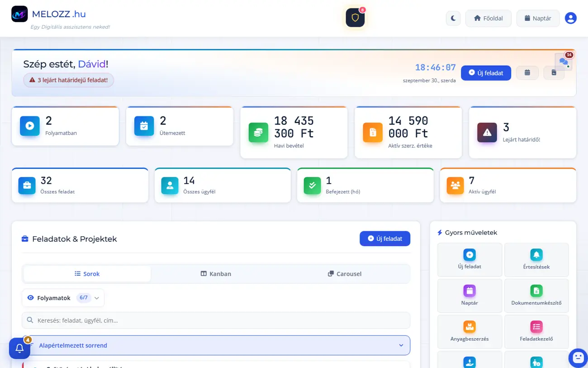The height and width of the screenshot is (368, 588).
Task: Click the Ütemezett calendar-check icon
Action: (144, 126)
